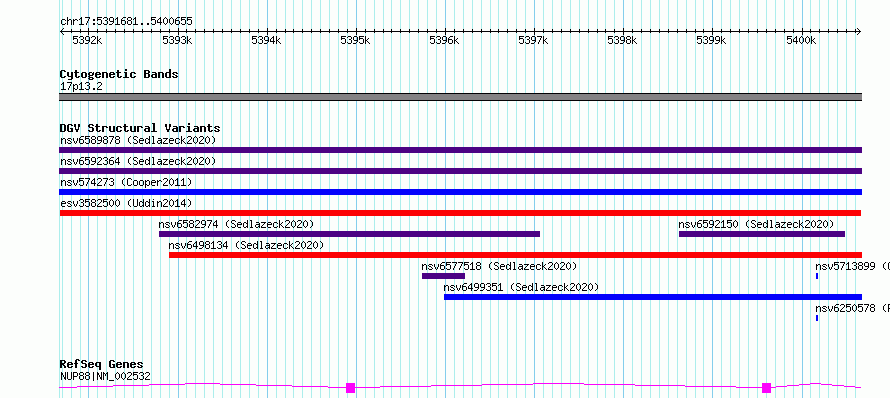Click the 5395k ruler label
890x398 pixels.
(355, 40)
